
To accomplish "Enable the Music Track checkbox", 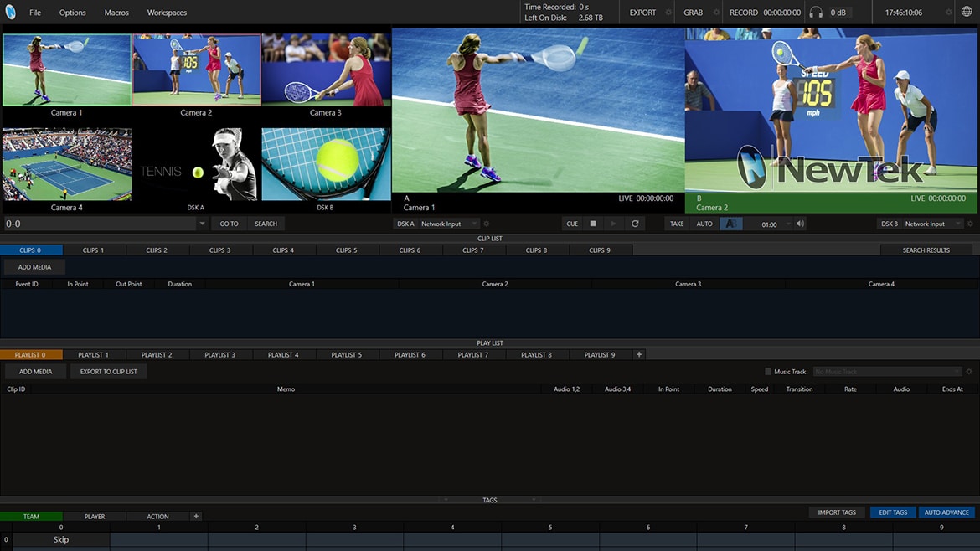I will tap(768, 372).
